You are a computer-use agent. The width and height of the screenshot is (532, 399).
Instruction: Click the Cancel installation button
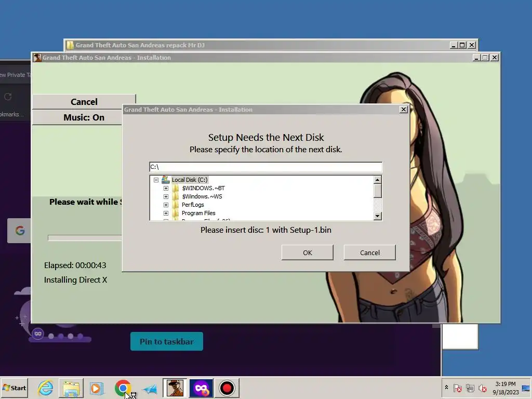pyautogui.click(x=84, y=102)
